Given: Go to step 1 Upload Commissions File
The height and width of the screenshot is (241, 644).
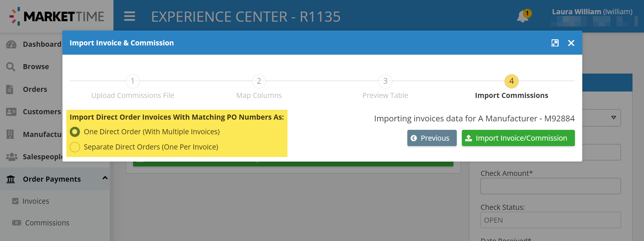Looking at the screenshot, I should tap(133, 81).
